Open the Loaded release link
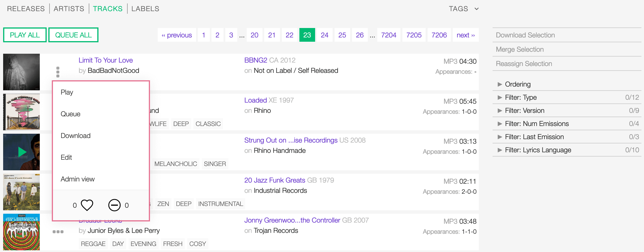The width and height of the screenshot is (644, 252). click(x=256, y=100)
